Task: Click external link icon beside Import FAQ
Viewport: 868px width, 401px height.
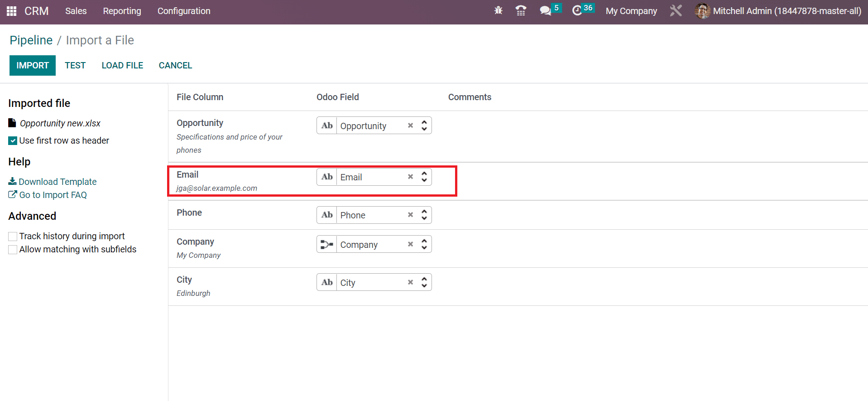Action: pyautogui.click(x=13, y=194)
